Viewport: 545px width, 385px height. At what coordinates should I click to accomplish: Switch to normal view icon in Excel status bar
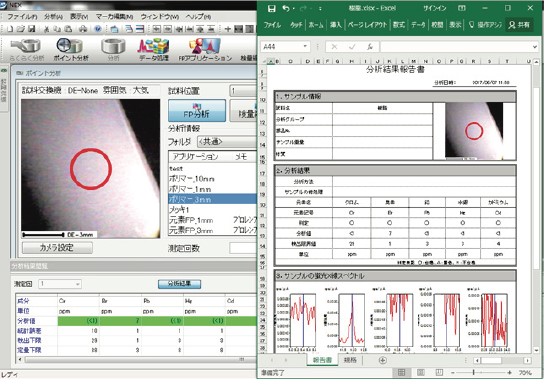point(401,373)
